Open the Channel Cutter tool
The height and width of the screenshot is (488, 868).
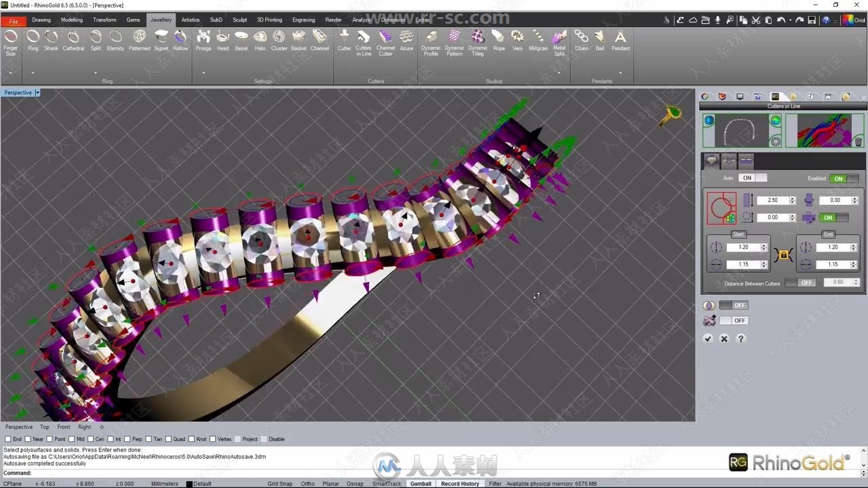click(386, 43)
